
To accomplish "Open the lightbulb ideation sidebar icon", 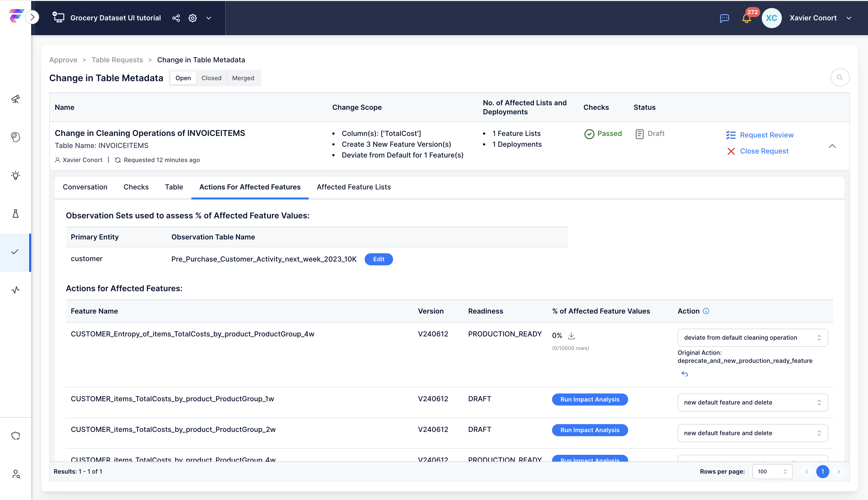I will point(15,175).
